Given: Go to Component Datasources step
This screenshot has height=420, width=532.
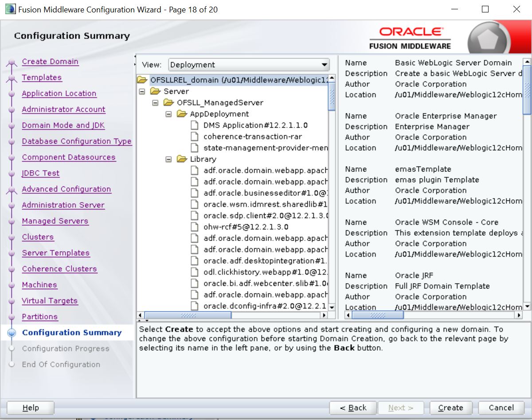Looking at the screenshot, I should point(69,157).
